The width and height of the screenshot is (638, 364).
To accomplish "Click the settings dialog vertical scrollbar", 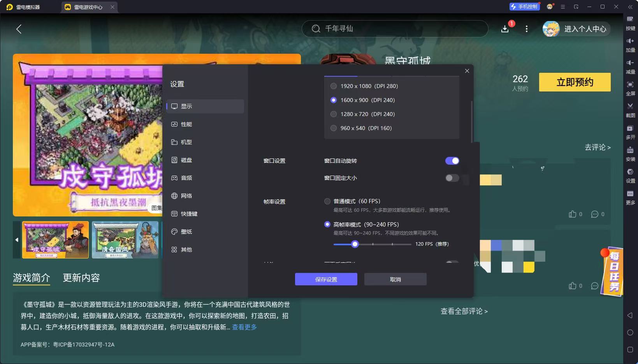I will pyautogui.click(x=472, y=121).
